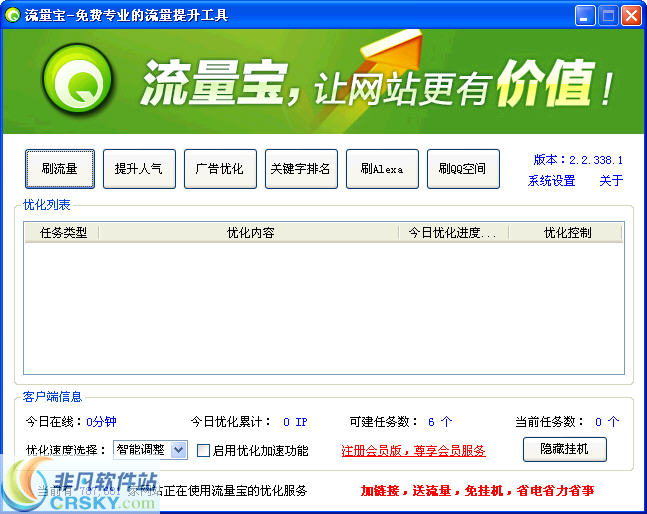Minimize the 流量宝 window

pyautogui.click(x=585, y=16)
